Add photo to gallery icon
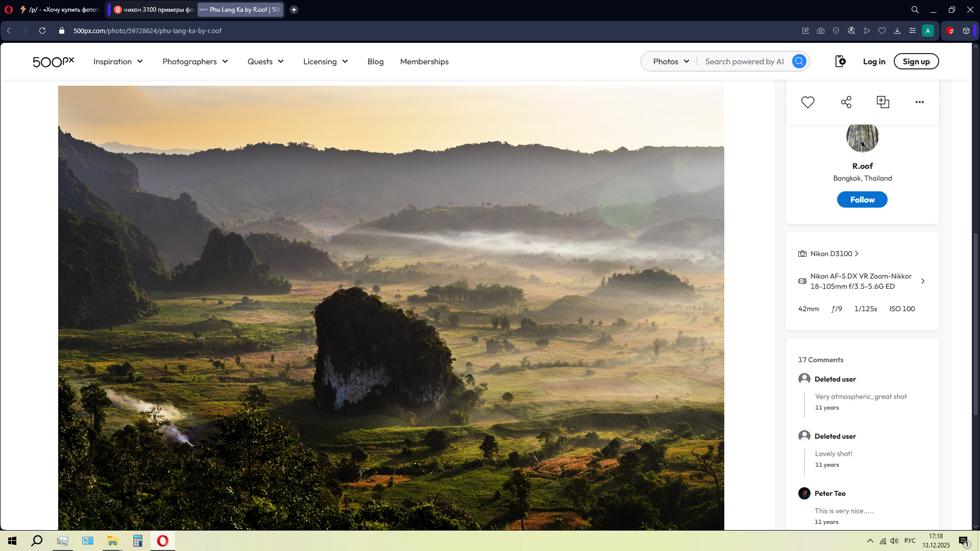This screenshot has height=551, width=980. [x=883, y=102]
